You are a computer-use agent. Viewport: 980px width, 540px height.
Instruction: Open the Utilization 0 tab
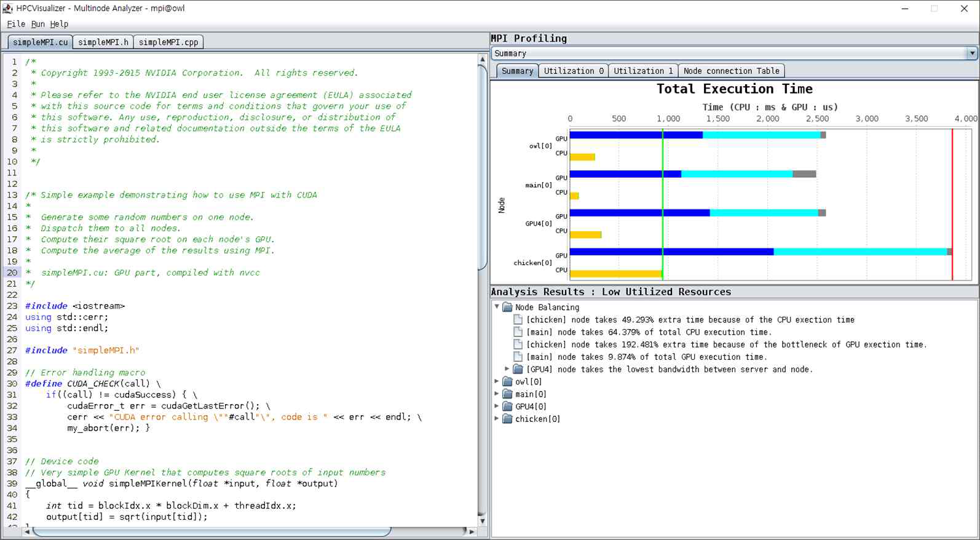573,71
